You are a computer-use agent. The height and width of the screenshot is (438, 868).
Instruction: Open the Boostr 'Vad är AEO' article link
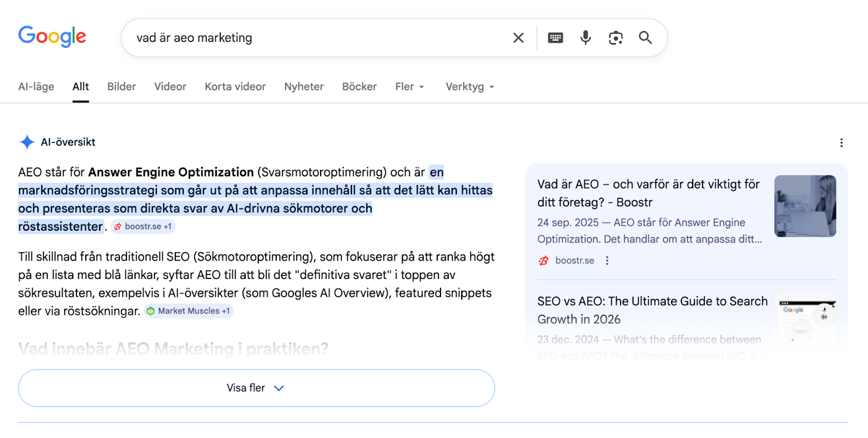pyautogui.click(x=648, y=193)
